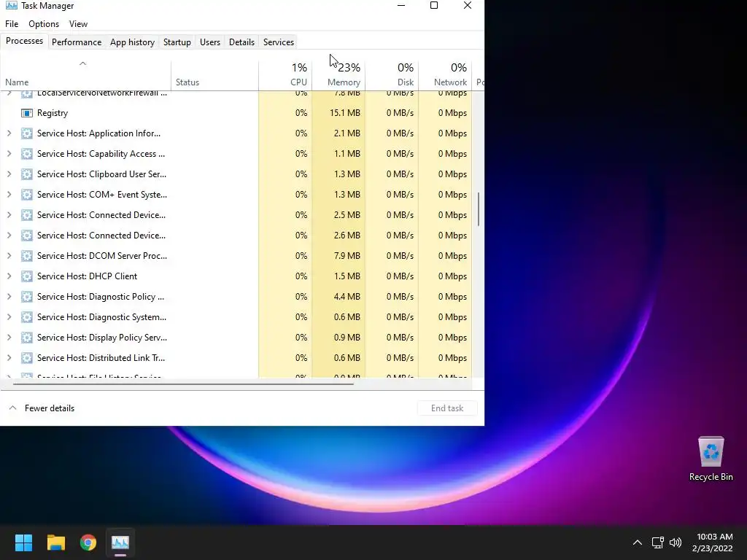The height and width of the screenshot is (560, 747).
Task: Expand Service Host: Clipboard User Ser... group
Action: (x=9, y=174)
